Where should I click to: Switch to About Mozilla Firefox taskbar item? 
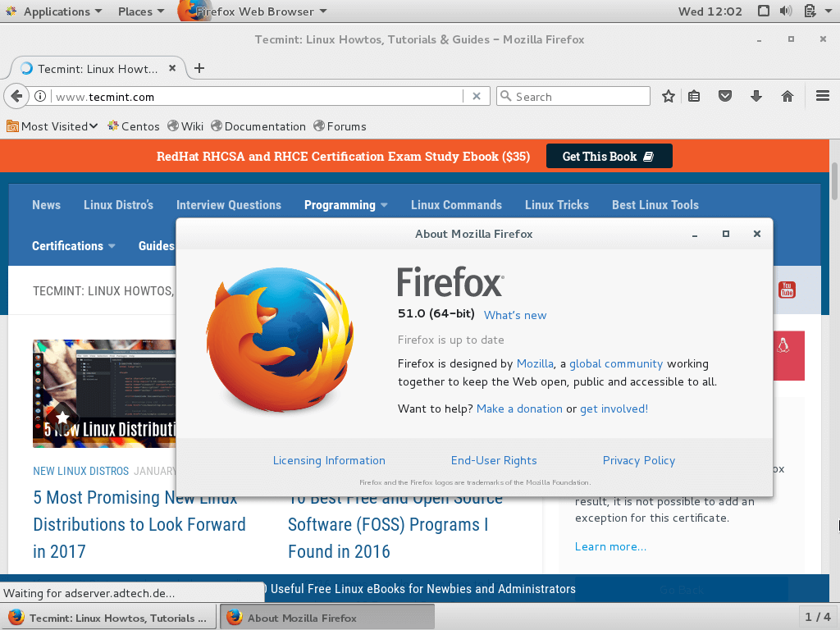click(326, 618)
